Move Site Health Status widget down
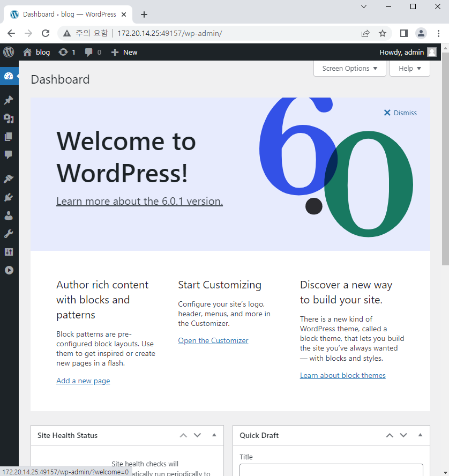 (x=197, y=435)
